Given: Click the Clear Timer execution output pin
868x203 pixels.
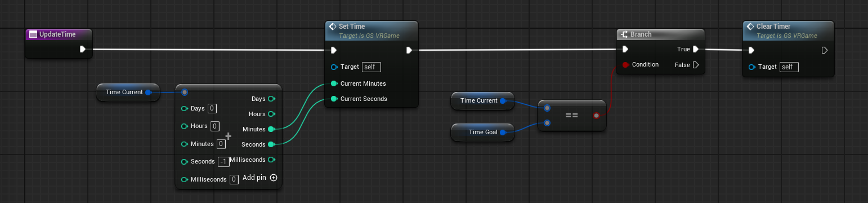Looking at the screenshot, I should click(x=824, y=50).
